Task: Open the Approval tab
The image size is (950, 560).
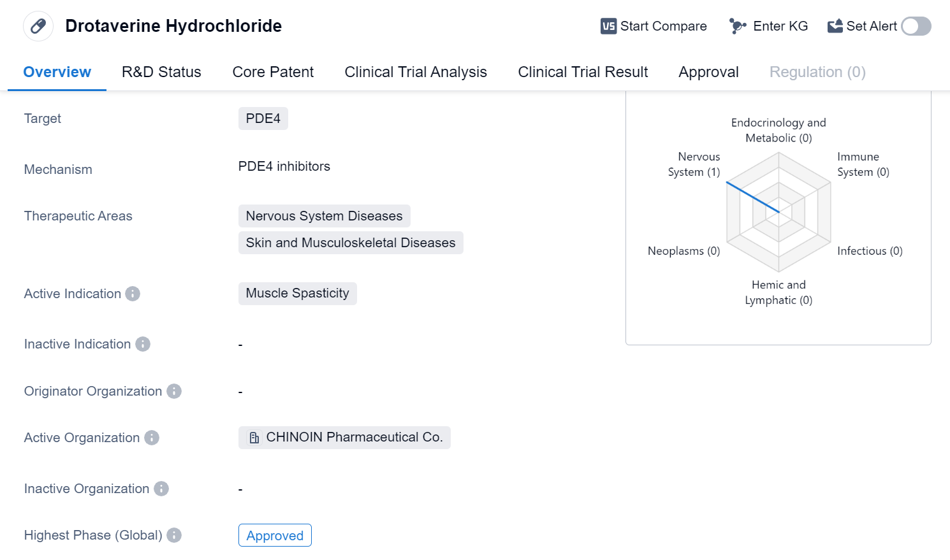Action: pyautogui.click(x=708, y=72)
